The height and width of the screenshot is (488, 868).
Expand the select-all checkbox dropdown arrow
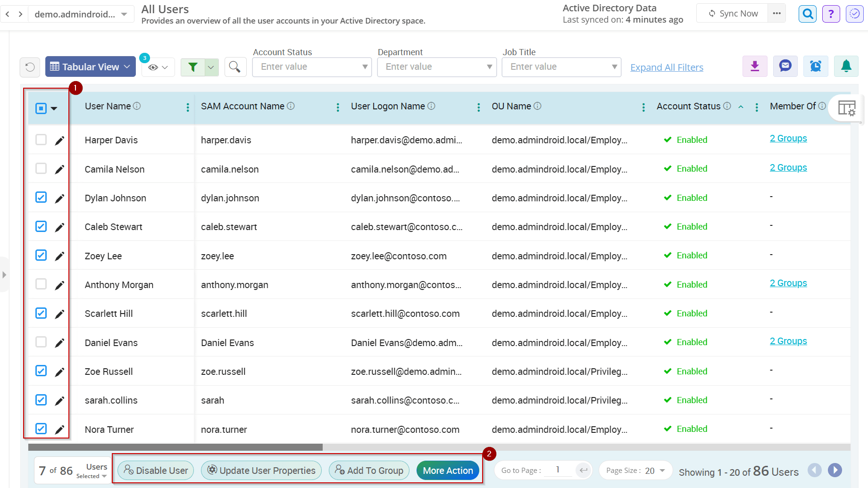(x=54, y=108)
